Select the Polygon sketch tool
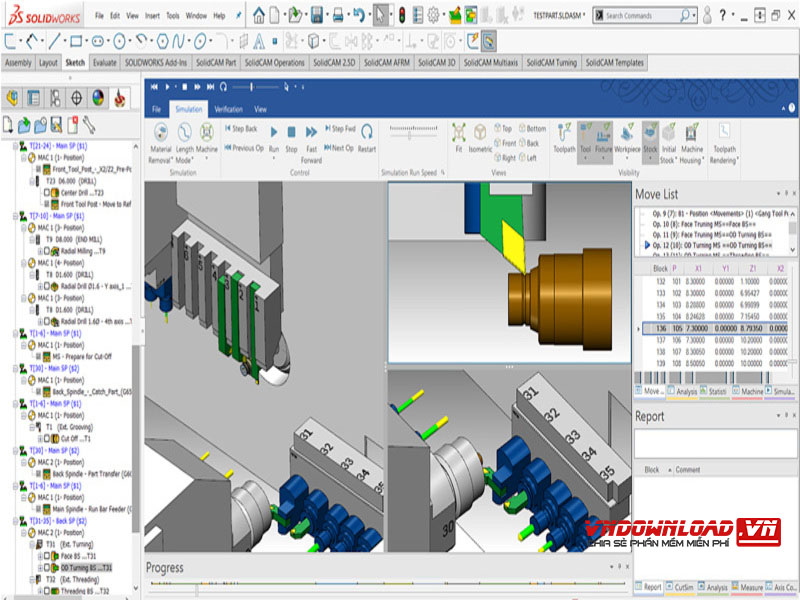800x600 pixels. click(162, 41)
